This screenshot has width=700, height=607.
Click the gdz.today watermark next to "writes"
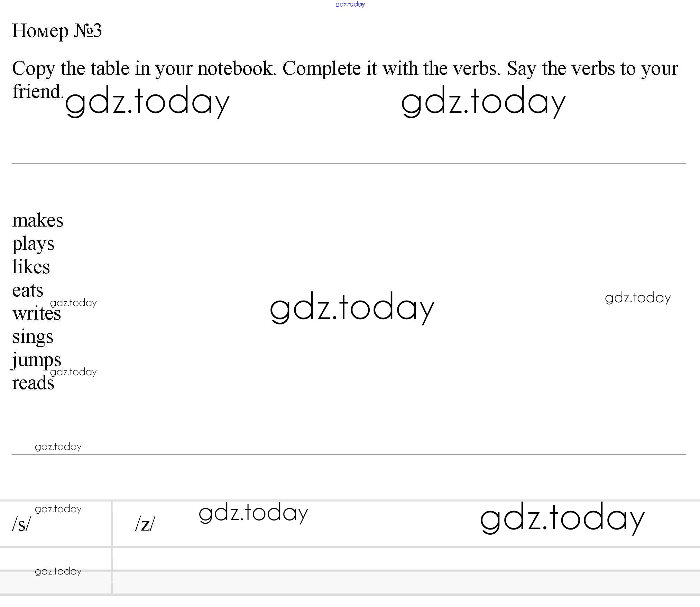coord(73,303)
